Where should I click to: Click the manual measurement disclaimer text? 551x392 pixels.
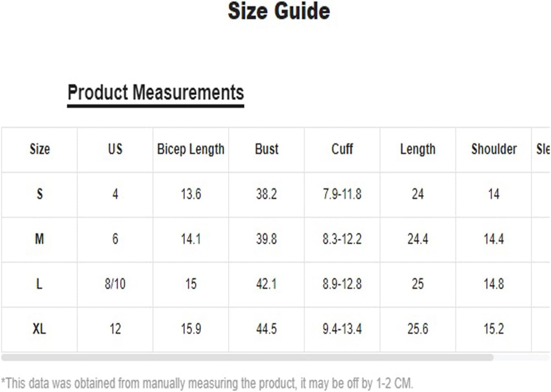coord(207,383)
